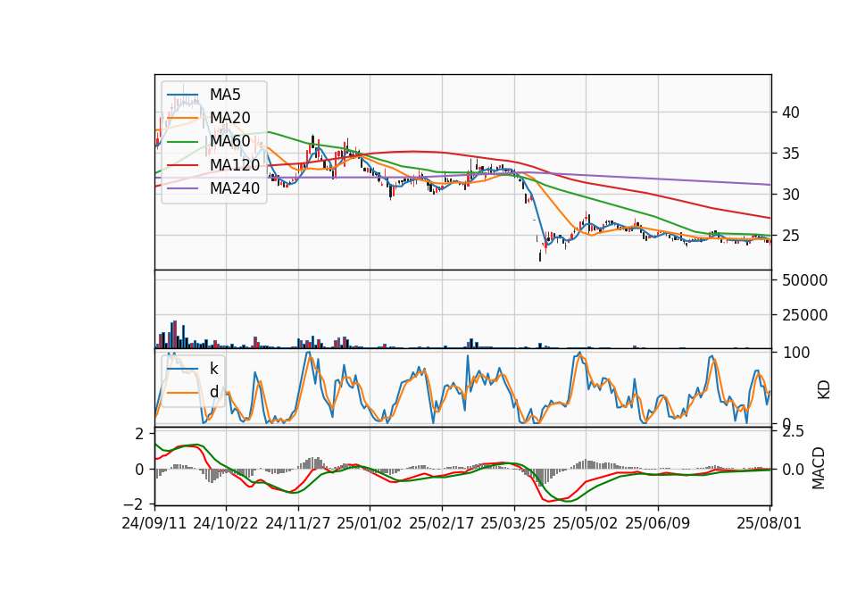Click the MA240 legend label
Screen dimensions: 857x616
235,188
